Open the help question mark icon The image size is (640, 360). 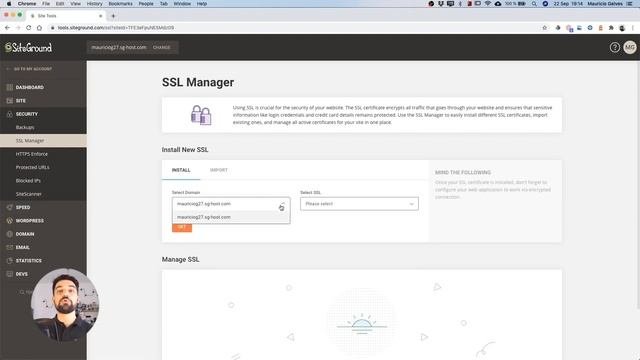point(614,47)
